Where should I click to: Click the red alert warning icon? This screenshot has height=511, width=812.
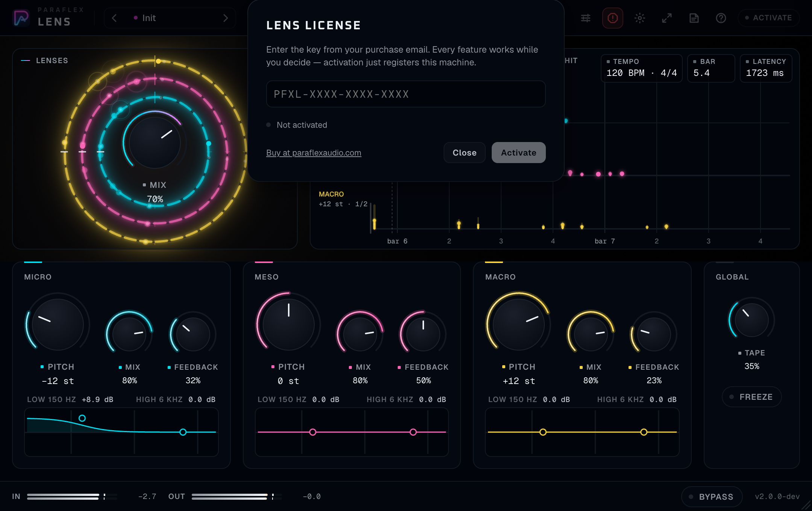point(613,18)
